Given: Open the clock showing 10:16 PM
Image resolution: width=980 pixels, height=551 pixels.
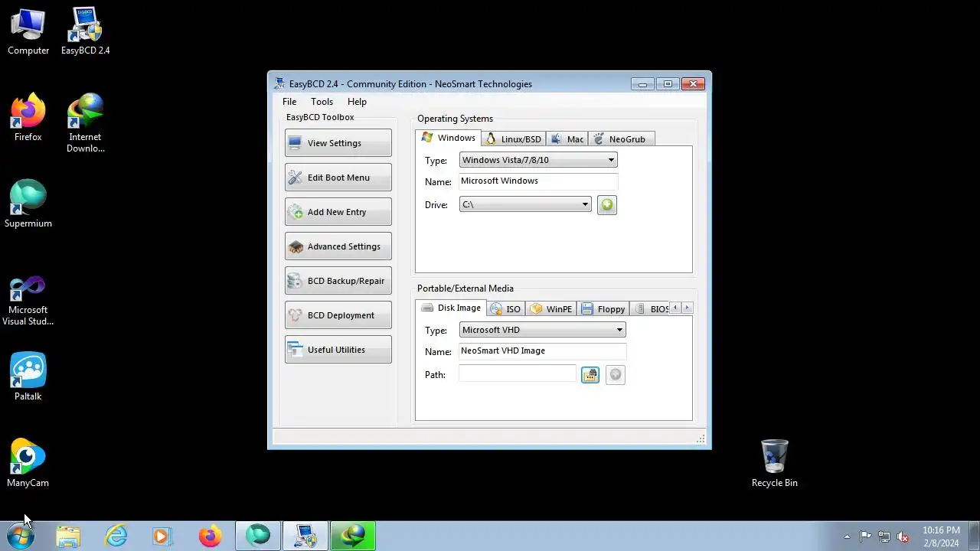Looking at the screenshot, I should [941, 536].
